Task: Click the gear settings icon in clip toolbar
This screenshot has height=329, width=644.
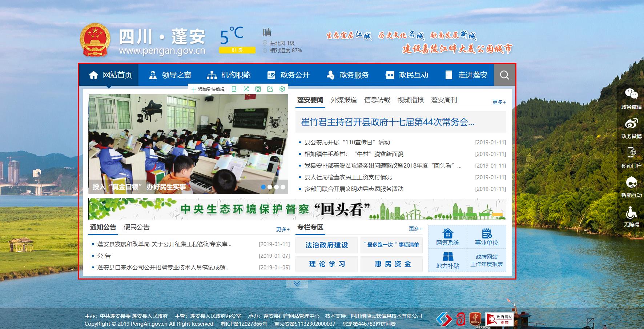Action: click(282, 89)
